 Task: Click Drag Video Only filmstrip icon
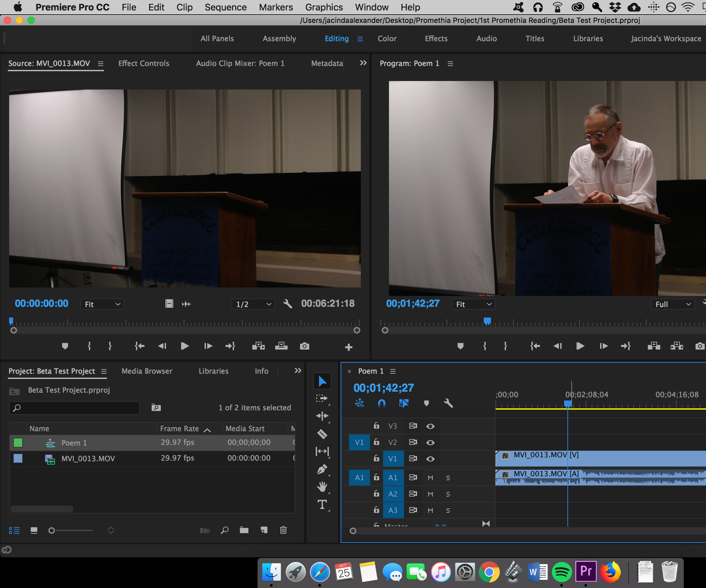[169, 304]
